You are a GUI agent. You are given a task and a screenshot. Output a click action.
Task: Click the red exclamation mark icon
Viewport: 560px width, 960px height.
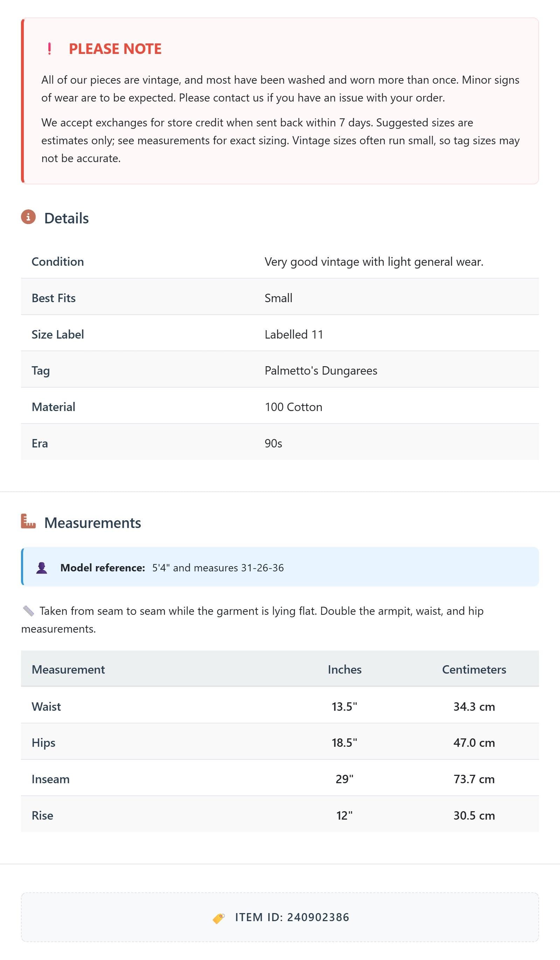click(x=49, y=49)
